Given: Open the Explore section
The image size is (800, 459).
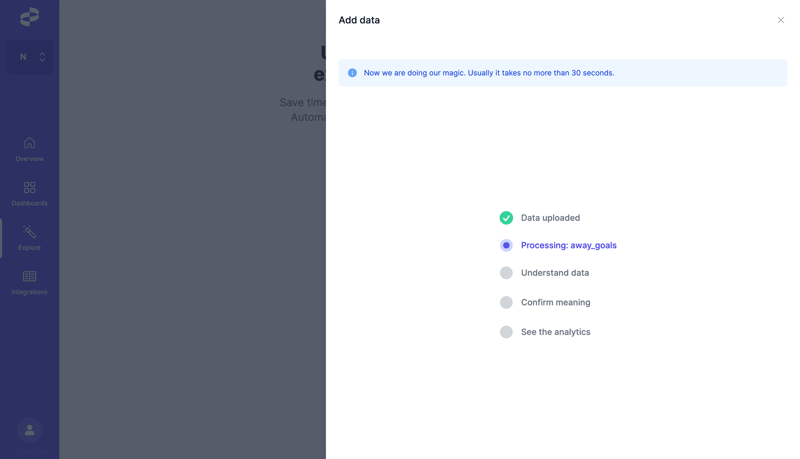Looking at the screenshot, I should tap(30, 238).
